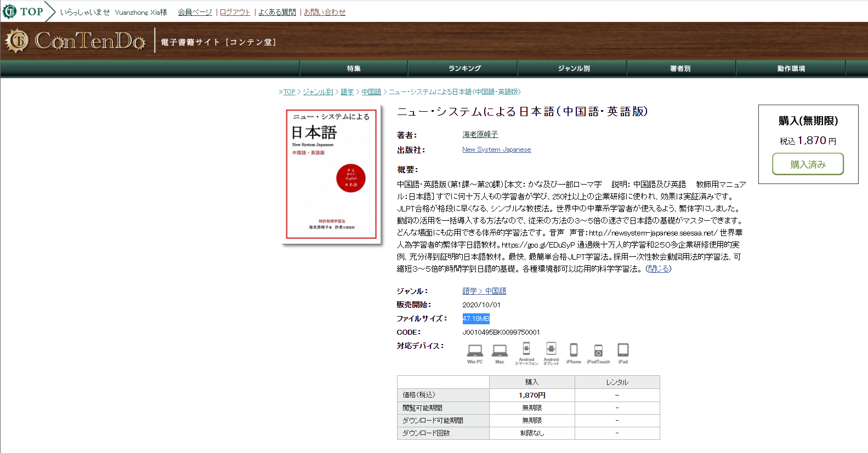This screenshot has height=453, width=868.
Task: Open the 動作環境 navigation tab
Action: coord(791,68)
